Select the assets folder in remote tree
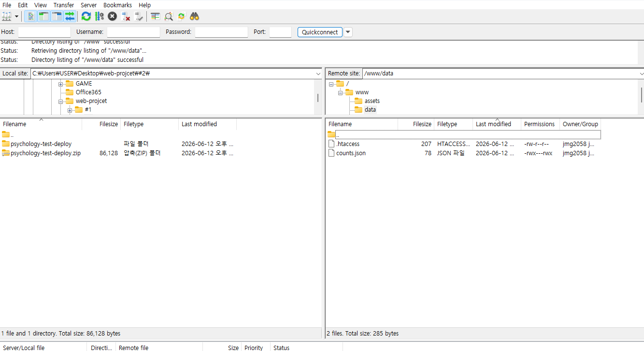This screenshot has height=351, width=644. click(372, 101)
